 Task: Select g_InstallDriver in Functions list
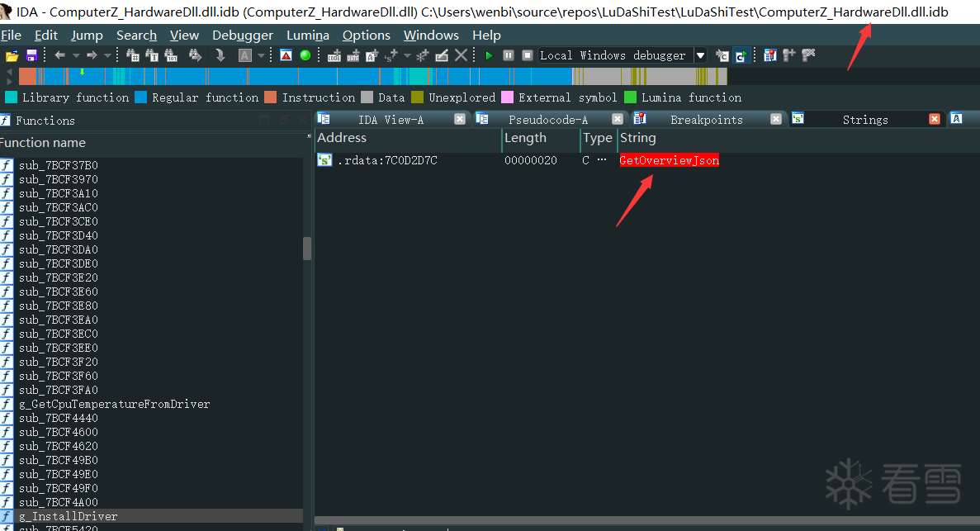[69, 516]
